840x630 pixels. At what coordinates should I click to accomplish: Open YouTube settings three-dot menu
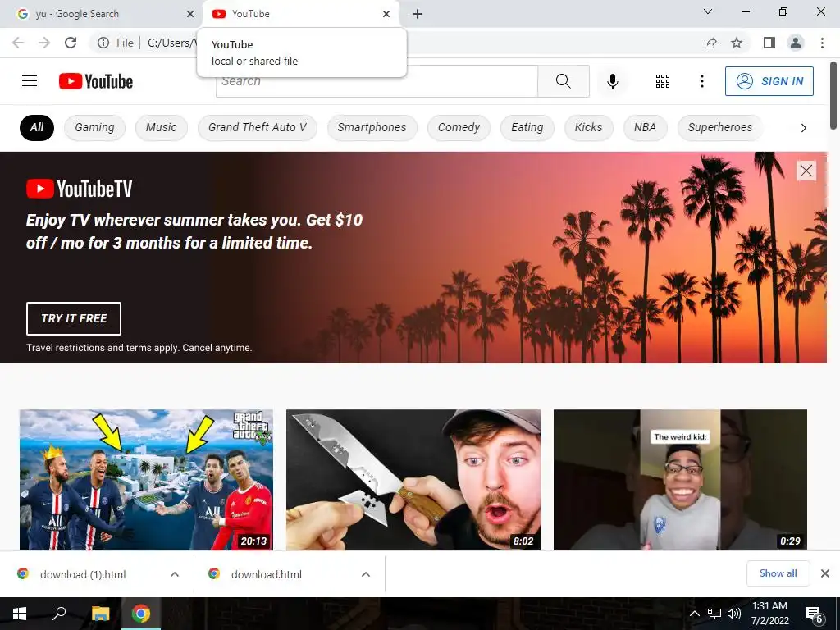(x=702, y=81)
